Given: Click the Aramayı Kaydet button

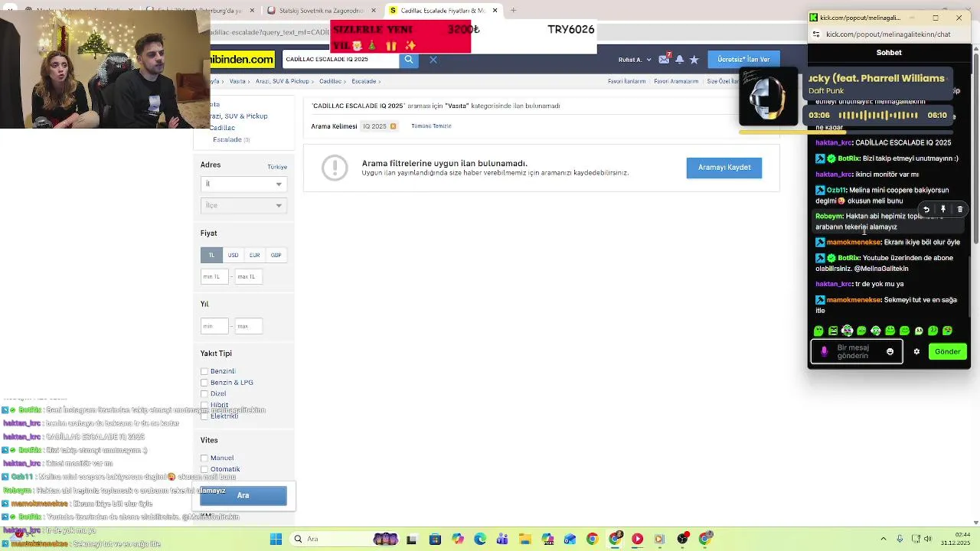Looking at the screenshot, I should click(x=724, y=168).
